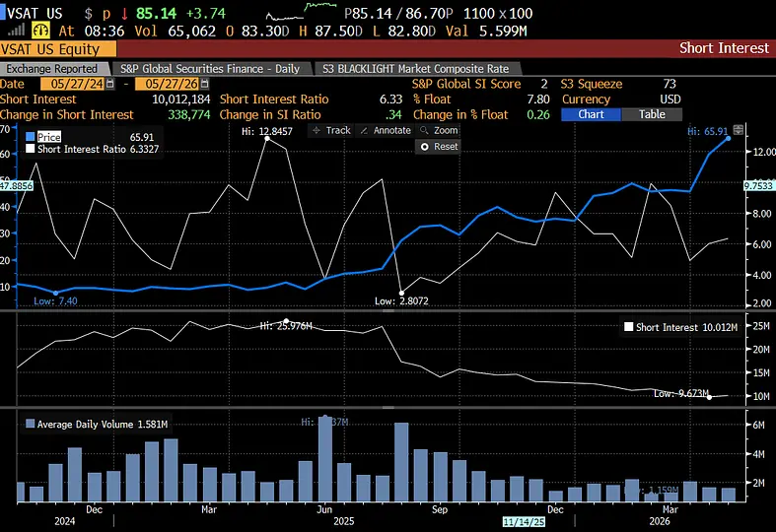
Task: Click the Low: 7.40 price marker
Action: click(x=55, y=294)
